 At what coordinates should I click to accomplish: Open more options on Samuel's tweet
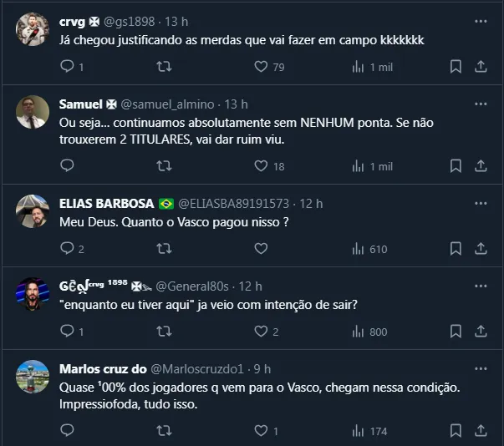click(x=481, y=104)
